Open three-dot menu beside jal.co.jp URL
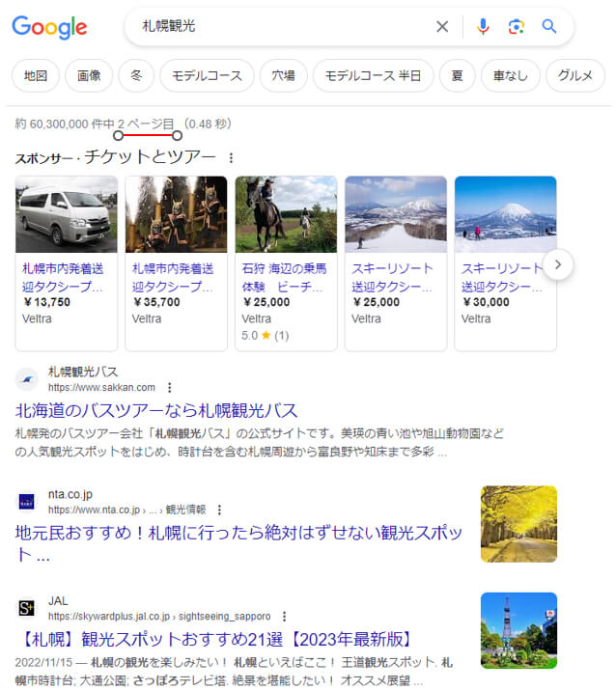The image size is (616, 690). click(x=285, y=617)
